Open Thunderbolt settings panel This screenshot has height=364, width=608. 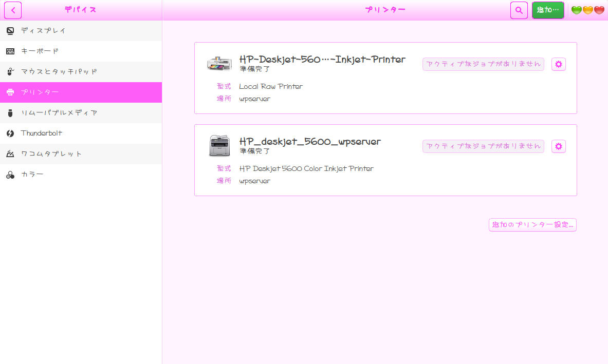pos(81,133)
